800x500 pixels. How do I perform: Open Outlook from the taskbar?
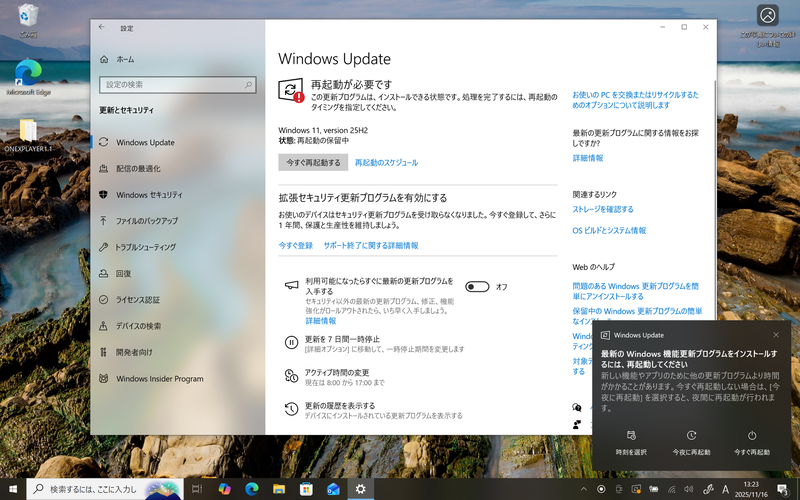pos(333,489)
